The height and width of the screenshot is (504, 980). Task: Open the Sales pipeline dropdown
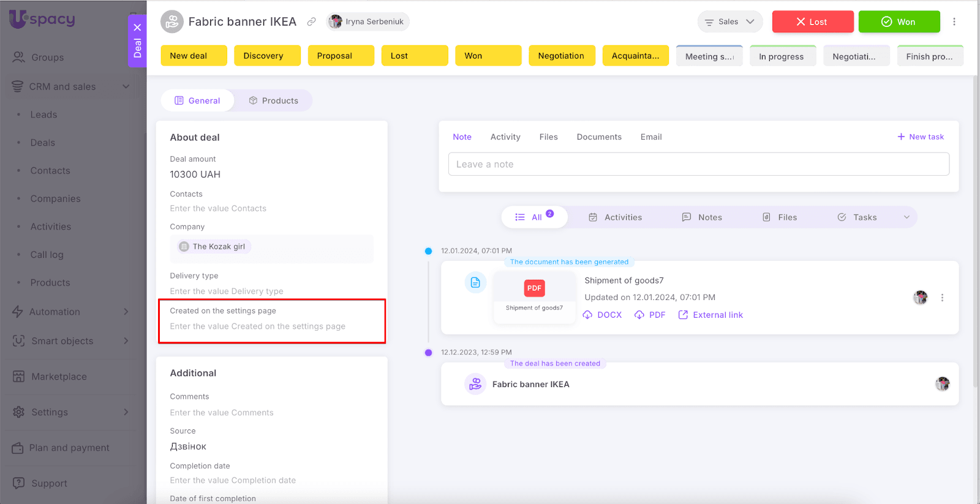[x=729, y=22]
